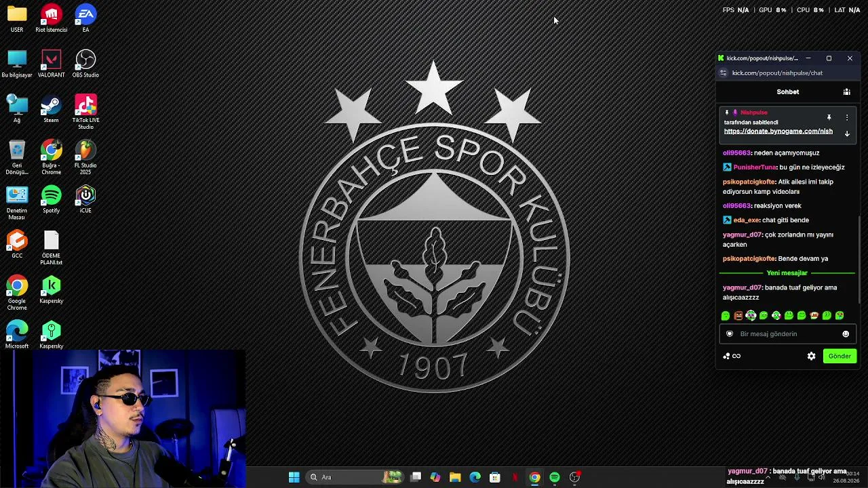The width and height of the screenshot is (868, 488).
Task: Minimize the Kick chat popout window
Action: [x=808, y=58]
